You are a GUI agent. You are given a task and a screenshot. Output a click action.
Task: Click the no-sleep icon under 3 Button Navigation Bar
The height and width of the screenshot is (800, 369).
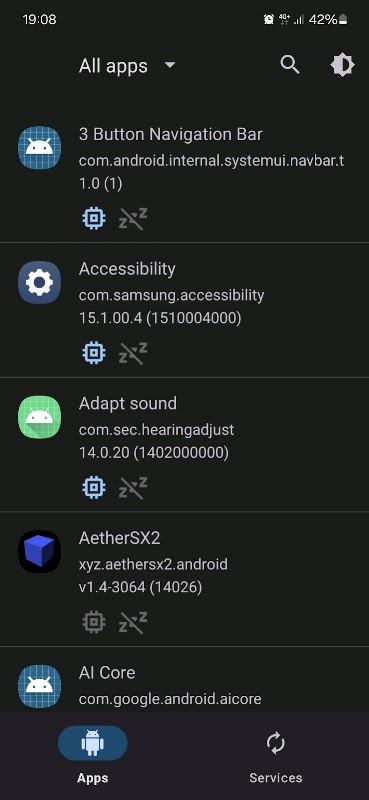tap(133, 218)
